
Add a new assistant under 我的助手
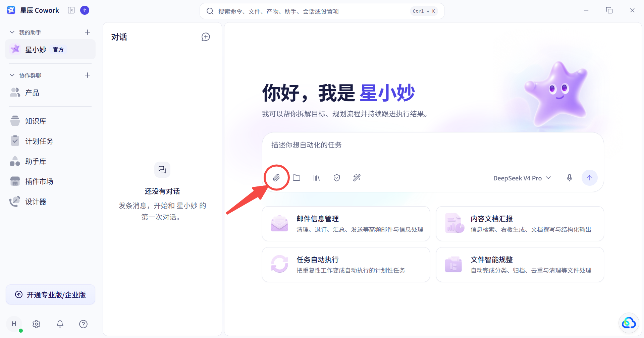[88, 32]
